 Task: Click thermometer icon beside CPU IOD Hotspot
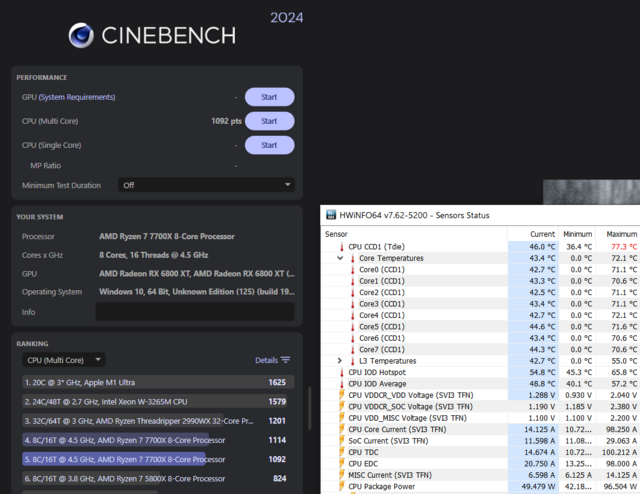click(341, 372)
